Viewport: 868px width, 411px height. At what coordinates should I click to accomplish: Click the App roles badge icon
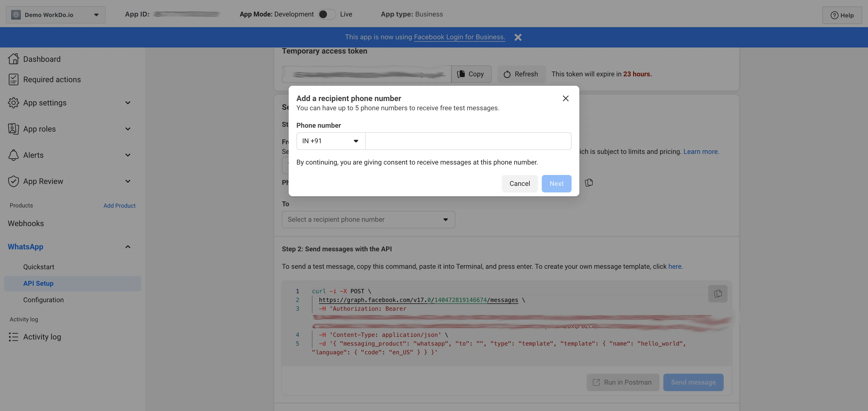pos(14,129)
